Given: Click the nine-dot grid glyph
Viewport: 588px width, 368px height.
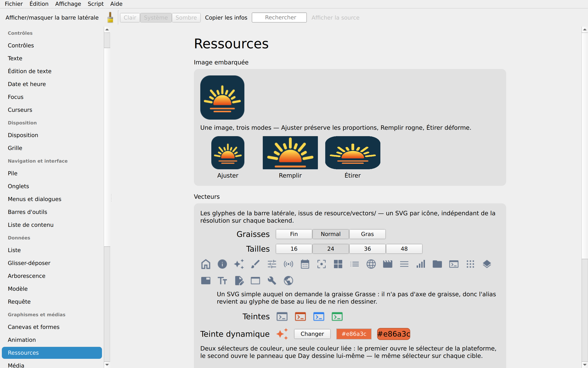Looking at the screenshot, I should click(x=470, y=264).
